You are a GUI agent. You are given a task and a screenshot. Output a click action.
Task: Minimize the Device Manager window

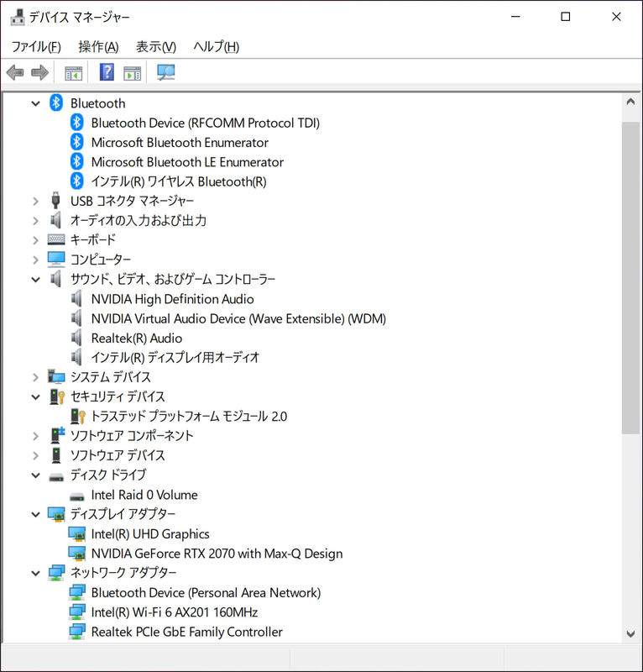tap(515, 17)
